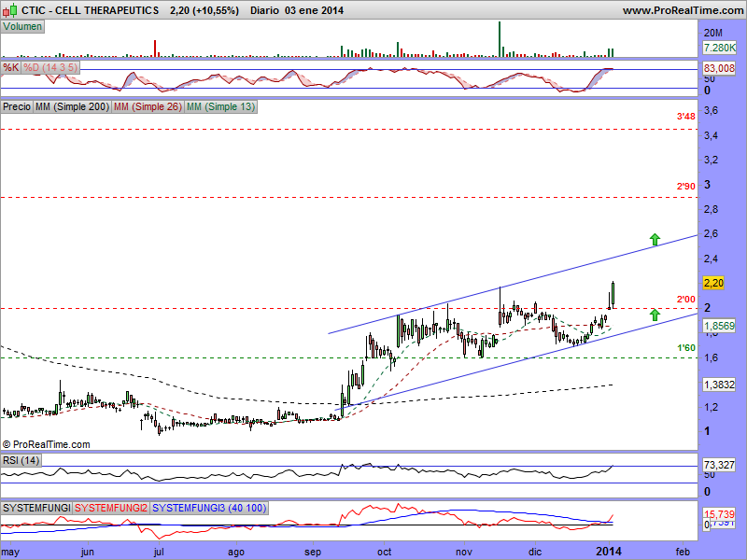Click the 2'00 level label

tap(686, 300)
